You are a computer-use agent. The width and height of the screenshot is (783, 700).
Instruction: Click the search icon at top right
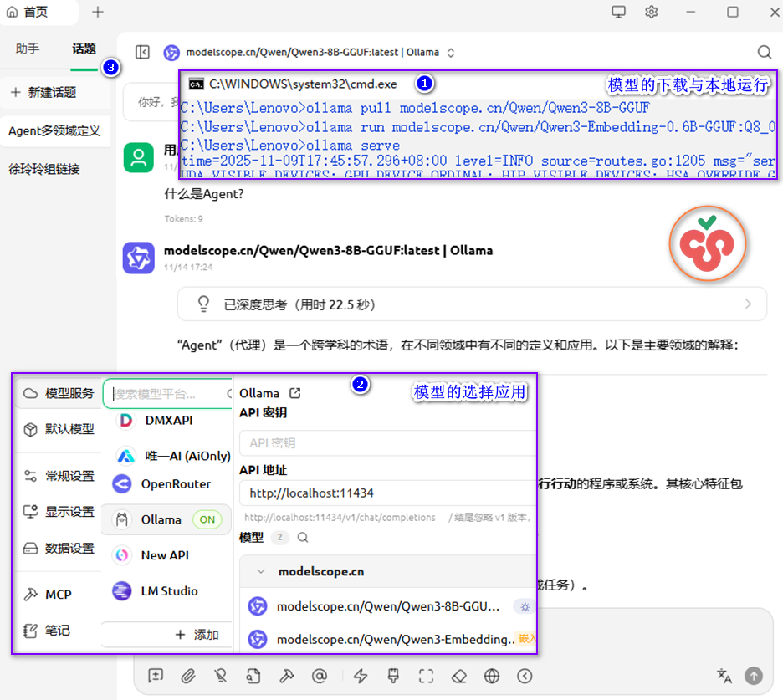[x=765, y=52]
